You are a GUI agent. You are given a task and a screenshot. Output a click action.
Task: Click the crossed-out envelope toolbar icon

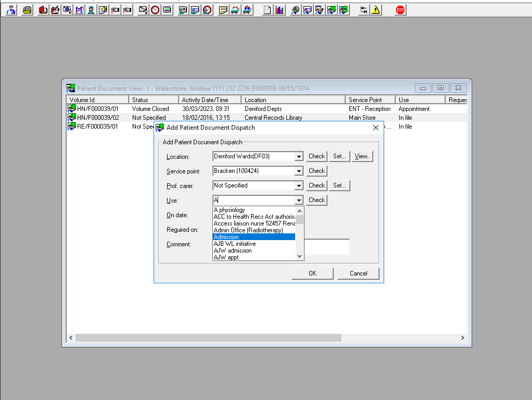[x=143, y=10]
